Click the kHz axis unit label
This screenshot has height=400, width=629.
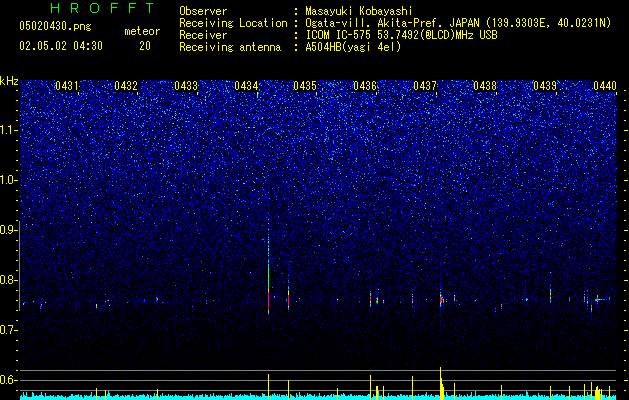point(9,81)
